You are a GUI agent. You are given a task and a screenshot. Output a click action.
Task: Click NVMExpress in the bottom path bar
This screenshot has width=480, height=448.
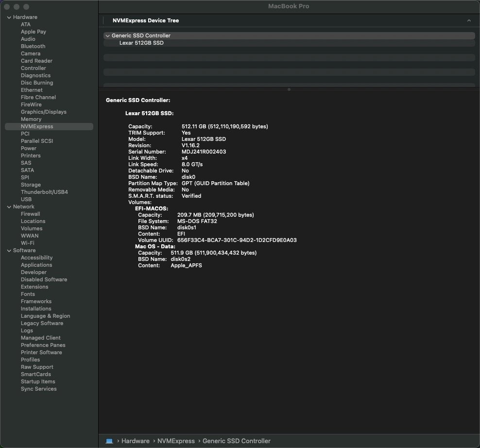(176, 441)
